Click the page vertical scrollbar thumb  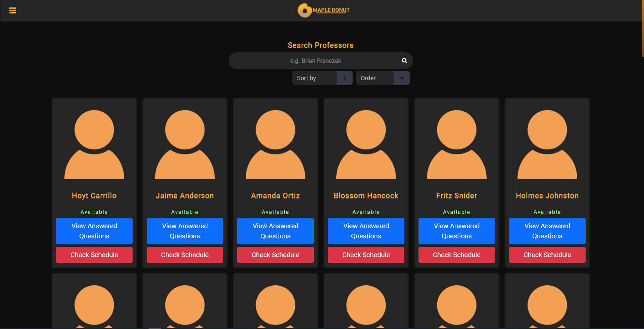tap(642, 29)
